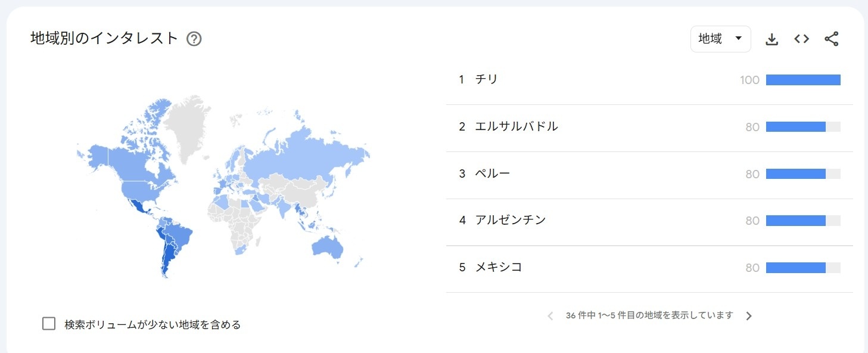Click the next page chevron arrow
Image resolution: width=868 pixels, height=353 pixels.
[749, 315]
